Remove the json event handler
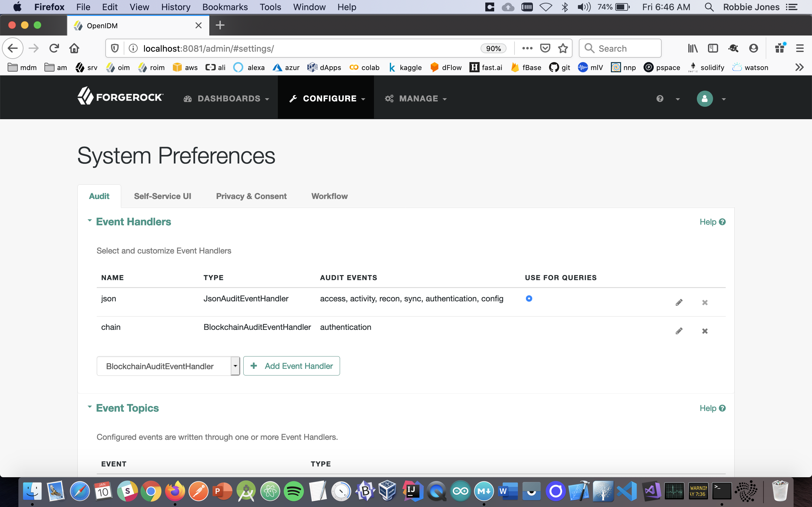 (704, 302)
